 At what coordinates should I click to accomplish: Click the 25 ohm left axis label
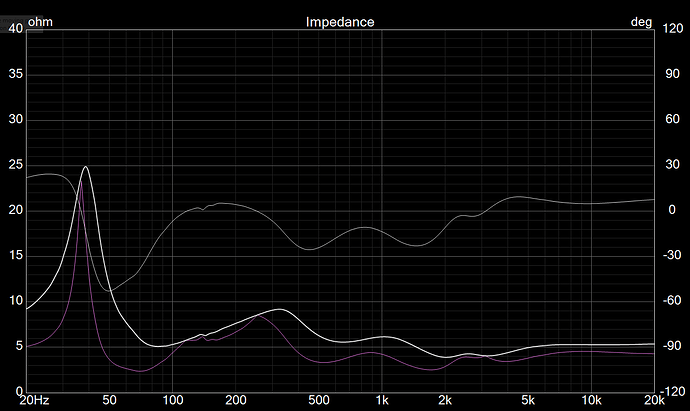pos(15,165)
